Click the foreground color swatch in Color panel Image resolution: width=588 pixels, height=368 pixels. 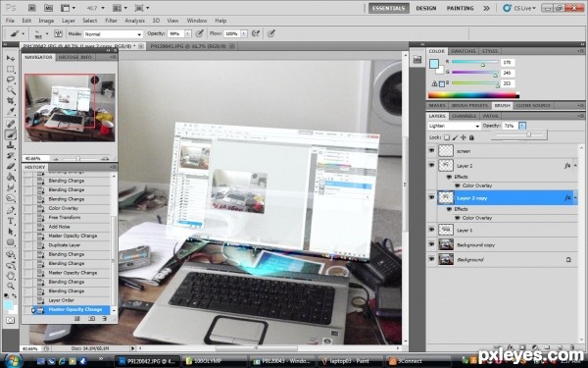[x=433, y=64]
